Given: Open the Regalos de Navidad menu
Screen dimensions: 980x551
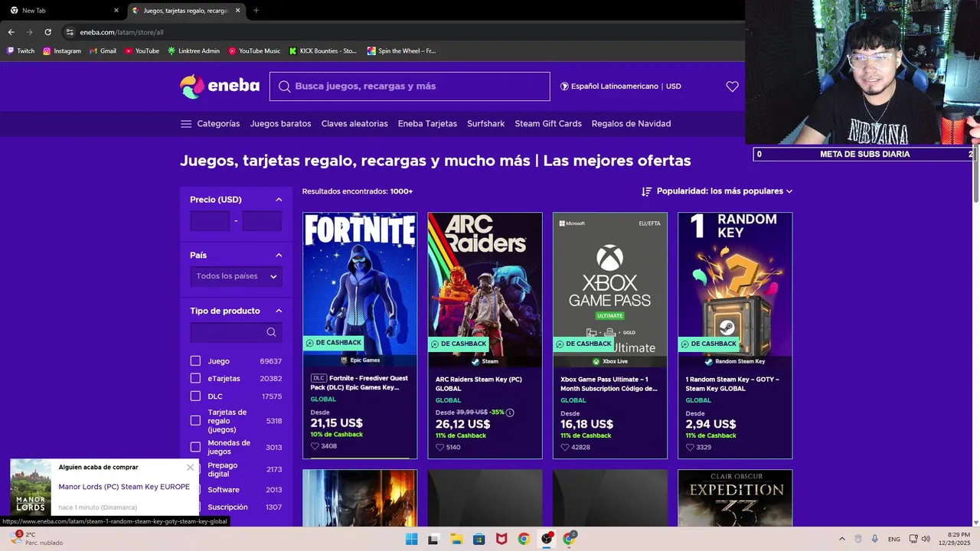Looking at the screenshot, I should pyautogui.click(x=631, y=124).
